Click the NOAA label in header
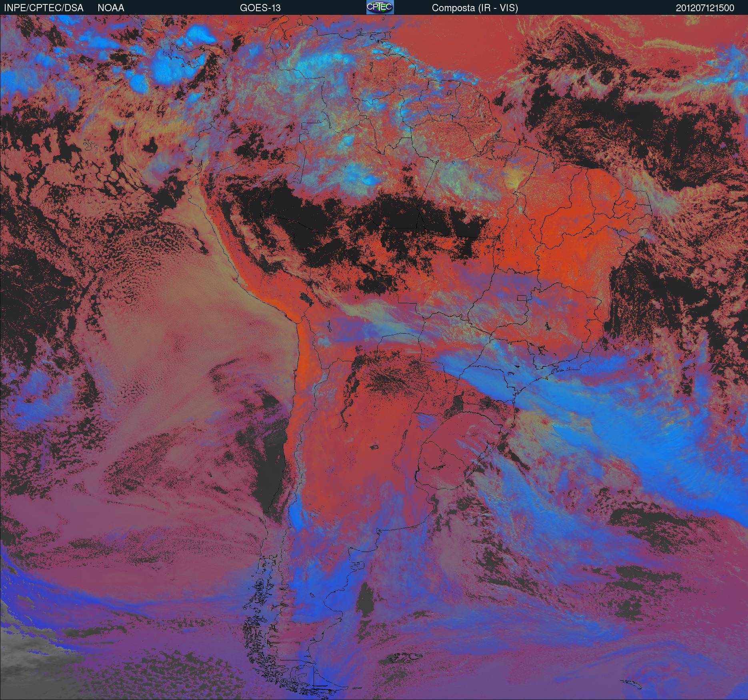The height and width of the screenshot is (700, 748). click(x=111, y=8)
